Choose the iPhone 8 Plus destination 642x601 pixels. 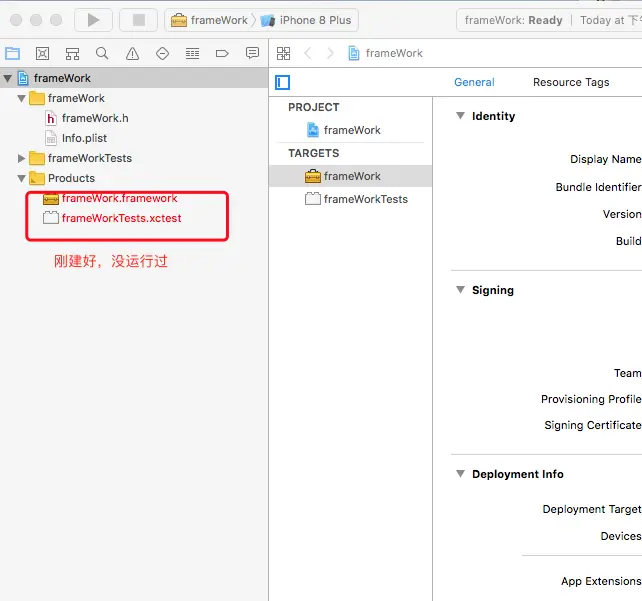(306, 20)
